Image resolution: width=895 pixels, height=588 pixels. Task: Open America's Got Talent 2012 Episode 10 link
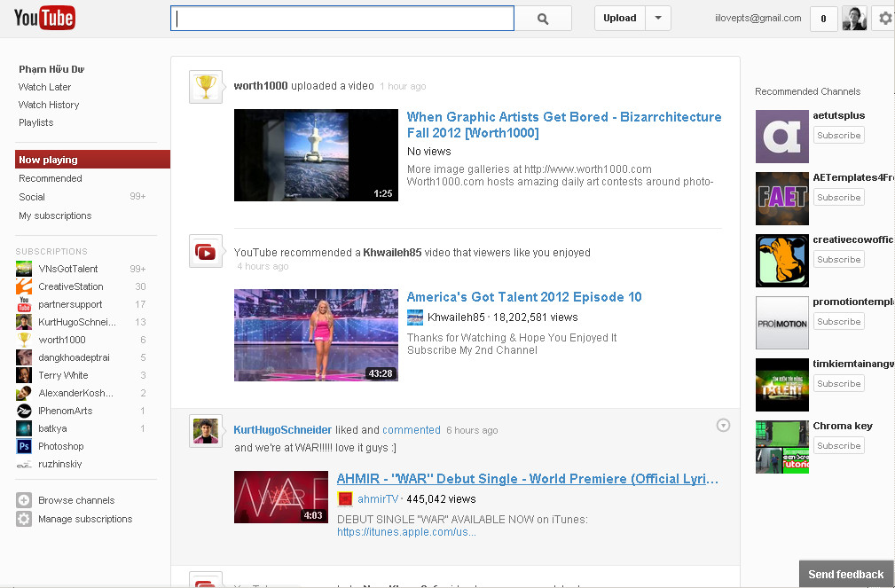523,297
